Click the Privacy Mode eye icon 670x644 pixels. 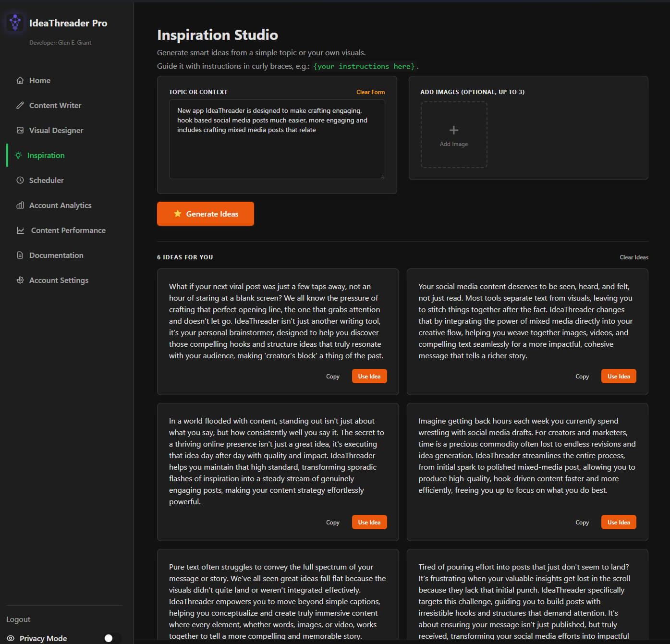[x=10, y=638]
